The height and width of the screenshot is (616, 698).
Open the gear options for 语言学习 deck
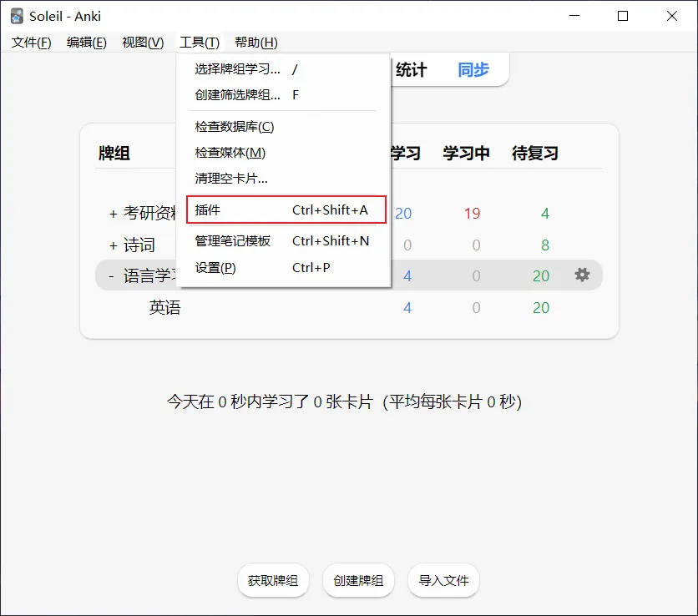coord(582,275)
